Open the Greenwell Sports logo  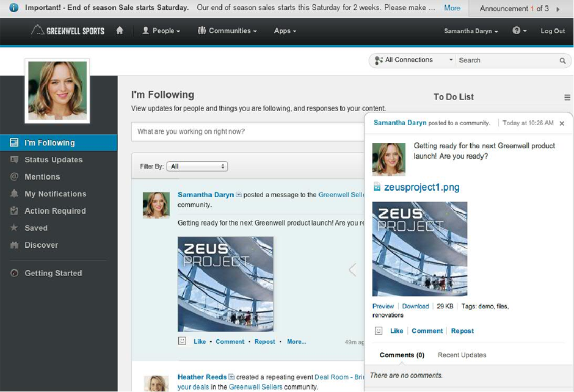click(x=68, y=31)
